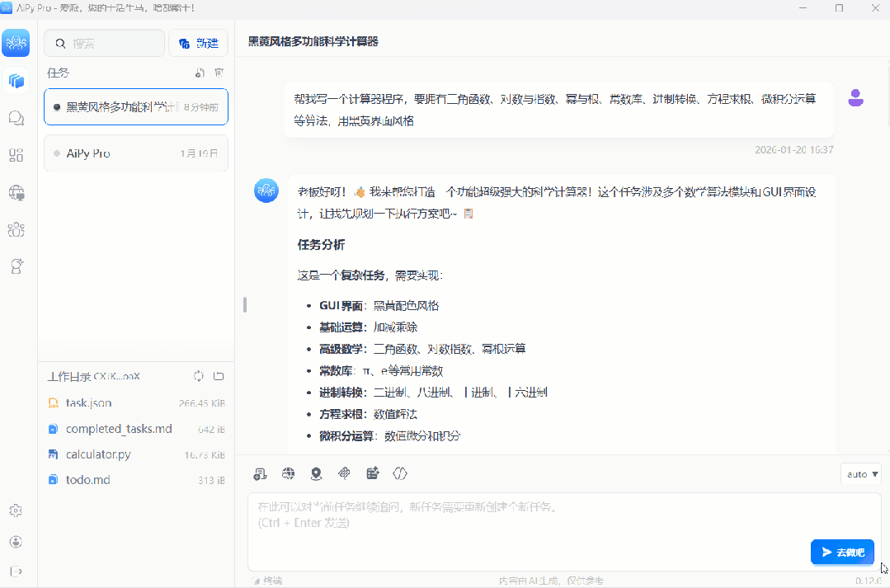Open the team members sidebar icon
The width and height of the screenshot is (890, 588).
point(16,229)
